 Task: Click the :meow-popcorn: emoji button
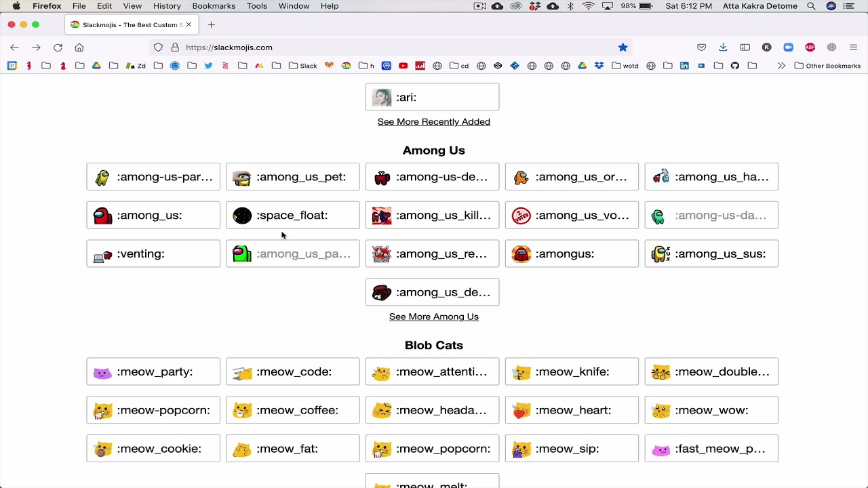[153, 410]
